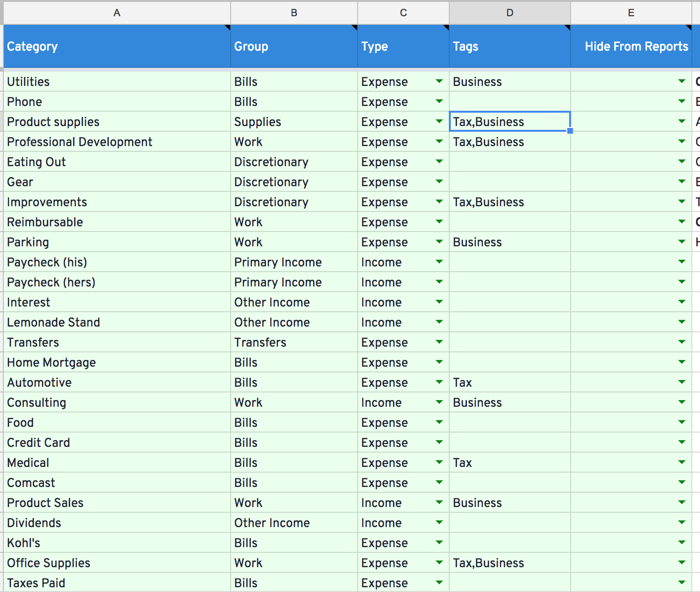The width and height of the screenshot is (700, 592).
Task: Click the Hide From Reports header cell
Action: click(631, 46)
